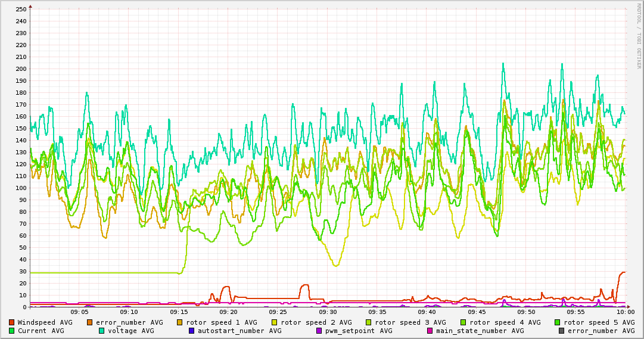This screenshot has height=339, width=644.
Task: Select the 'Current AVG' legend label
Action: [41, 331]
